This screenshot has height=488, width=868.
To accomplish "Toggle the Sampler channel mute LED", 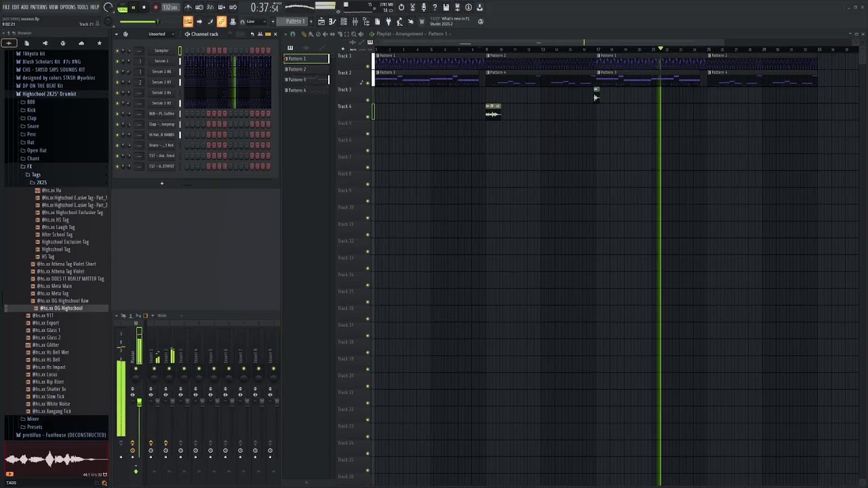I will pos(117,50).
